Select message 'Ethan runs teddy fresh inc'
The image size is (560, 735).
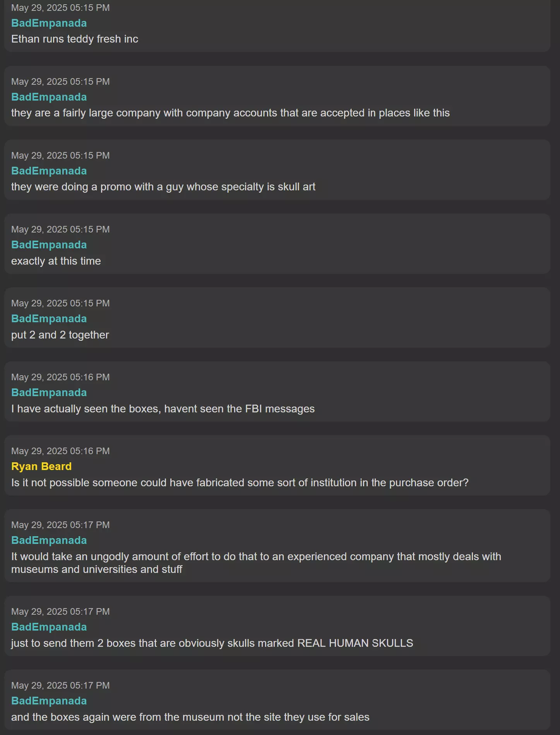(x=75, y=39)
